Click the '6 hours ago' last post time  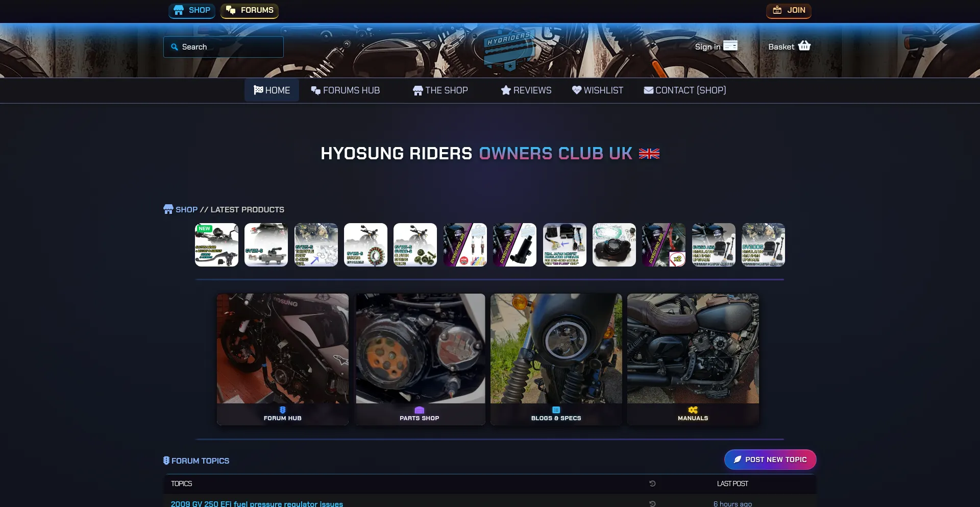click(732, 504)
